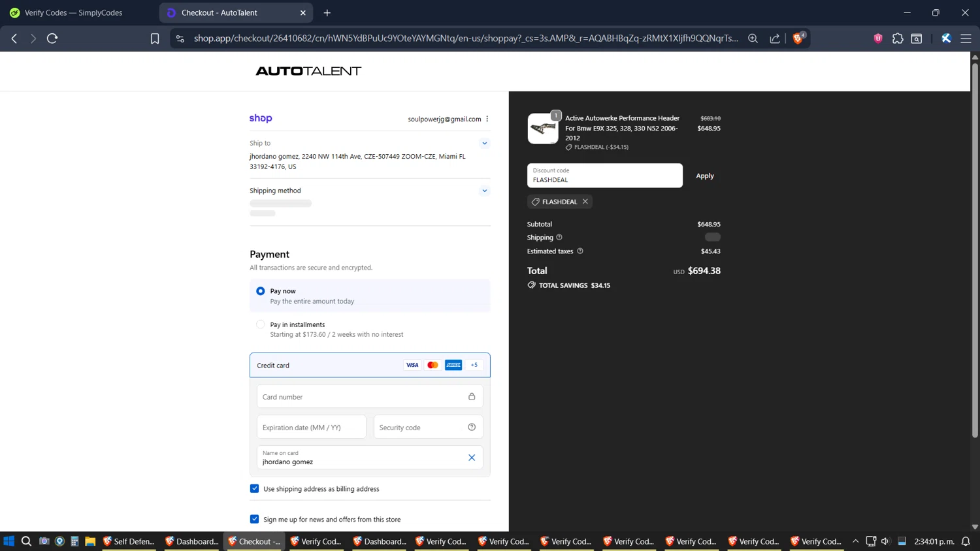980x551 pixels.
Task: Close the Checkout - AutoTalent tab
Action: (303, 12)
